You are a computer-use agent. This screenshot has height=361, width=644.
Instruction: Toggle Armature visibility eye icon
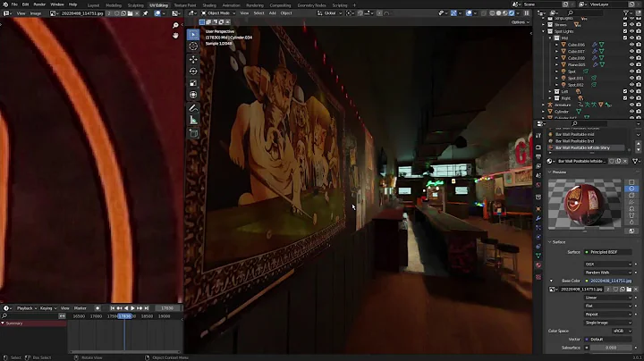pyautogui.click(x=631, y=105)
